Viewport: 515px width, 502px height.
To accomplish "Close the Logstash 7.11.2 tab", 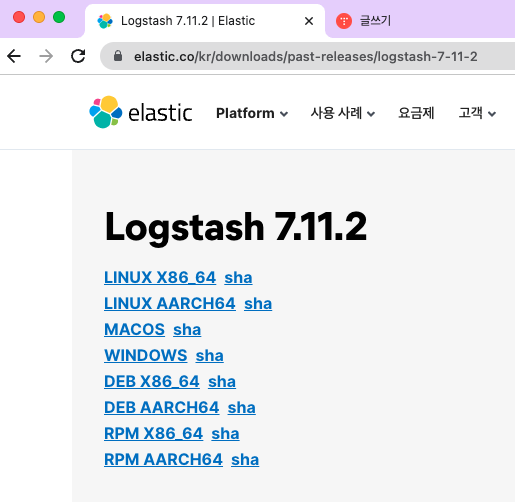I will 309,21.
